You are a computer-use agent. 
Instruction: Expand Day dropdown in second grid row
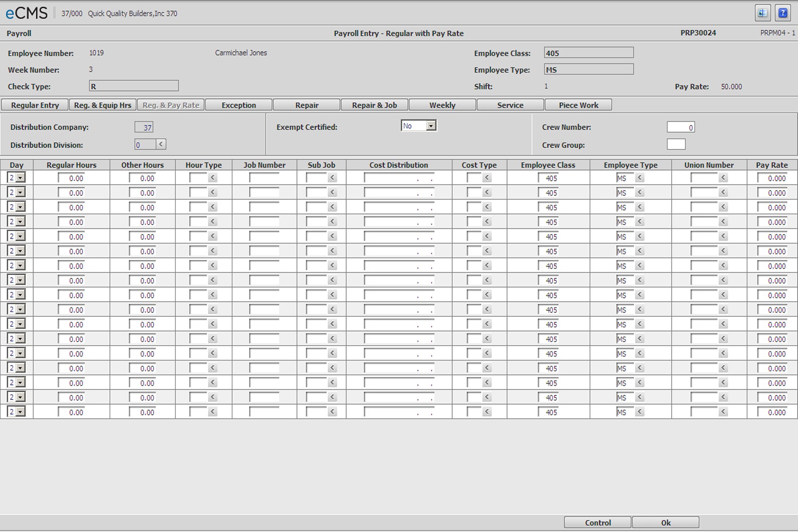pyautogui.click(x=20, y=192)
